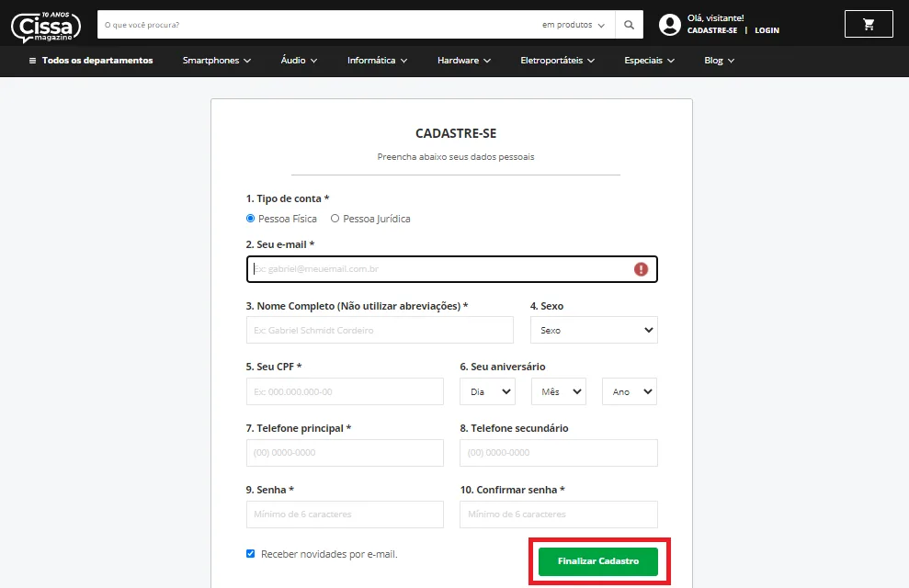
Task: Open the Smartphones menu
Action: tap(217, 61)
